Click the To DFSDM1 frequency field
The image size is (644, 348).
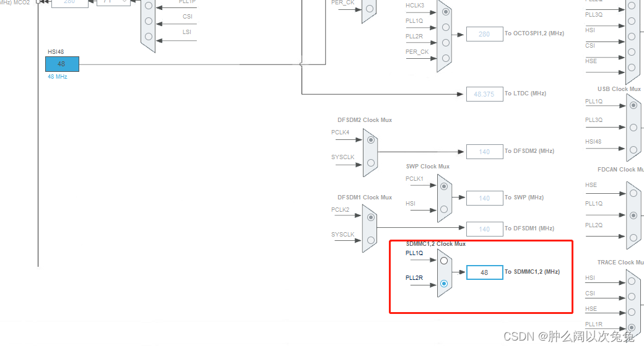(485, 229)
